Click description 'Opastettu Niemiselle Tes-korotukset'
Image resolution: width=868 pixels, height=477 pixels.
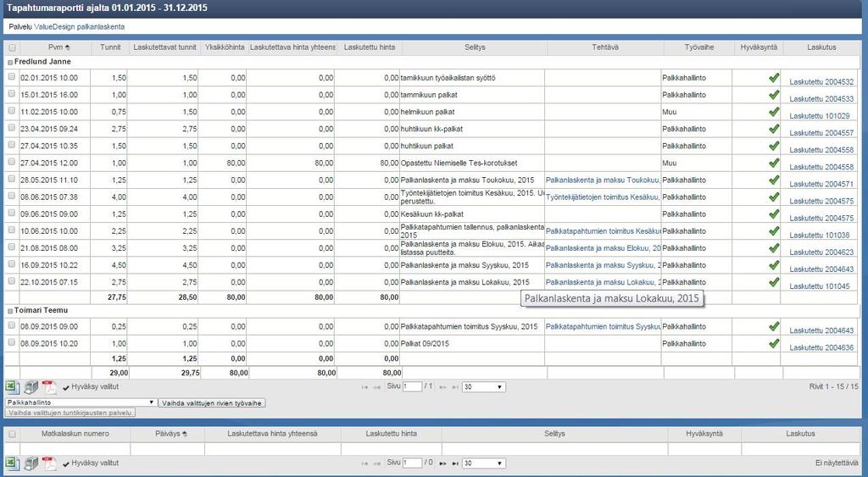(x=459, y=163)
